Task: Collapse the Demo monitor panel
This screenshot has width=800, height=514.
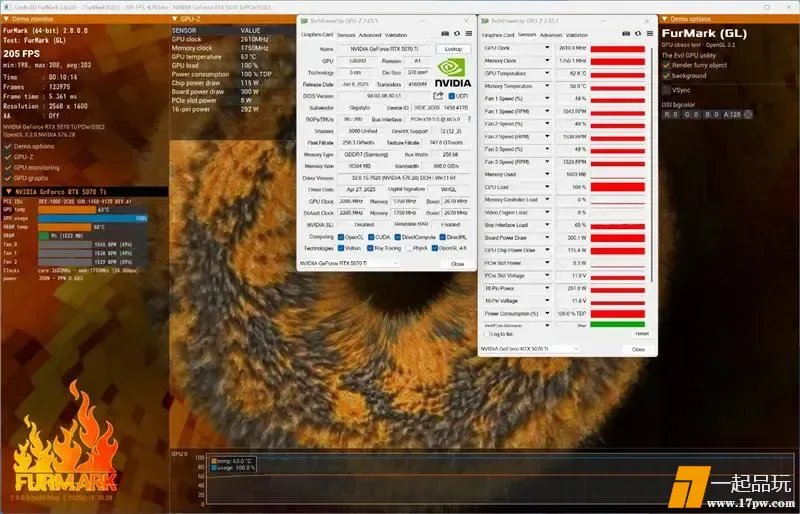Action: click(6, 19)
